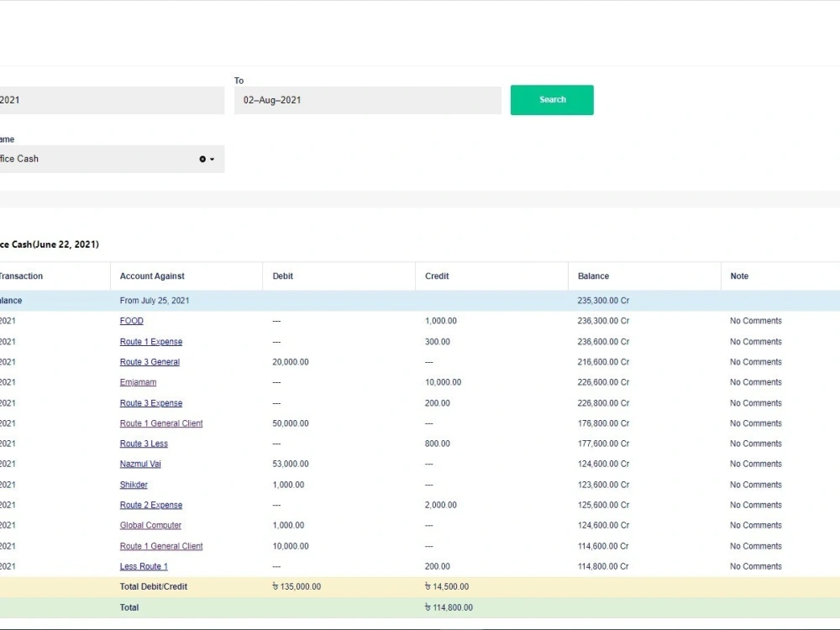Click the To date field 02-Aug-2021

pos(368,100)
